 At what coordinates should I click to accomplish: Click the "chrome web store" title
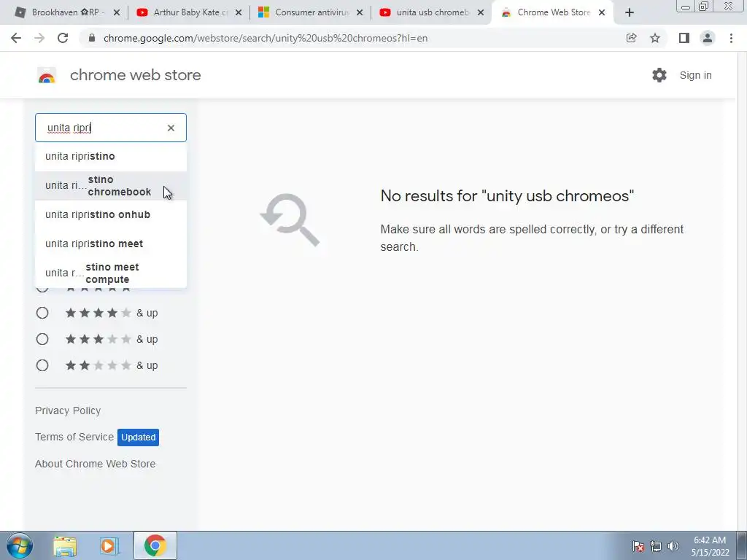click(135, 75)
